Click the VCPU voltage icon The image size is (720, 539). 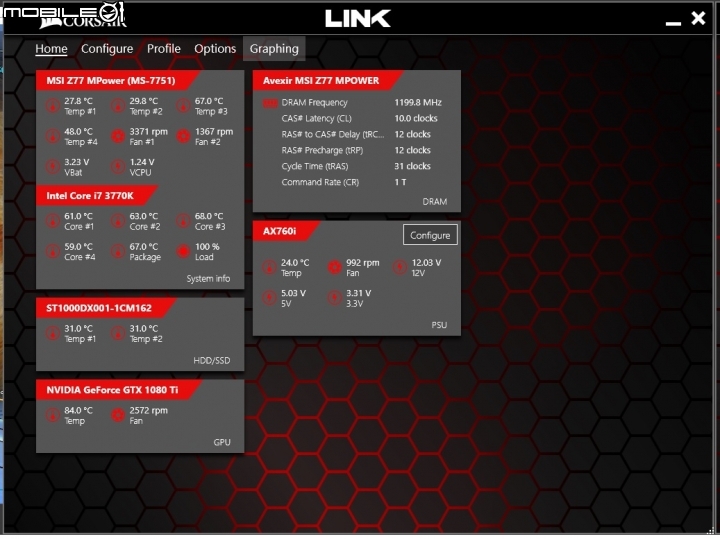click(x=118, y=167)
